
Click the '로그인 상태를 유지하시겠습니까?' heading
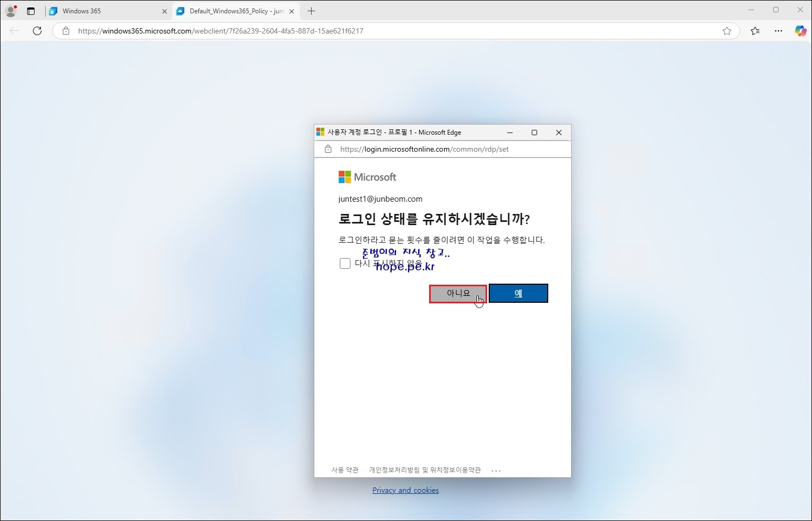(x=434, y=219)
